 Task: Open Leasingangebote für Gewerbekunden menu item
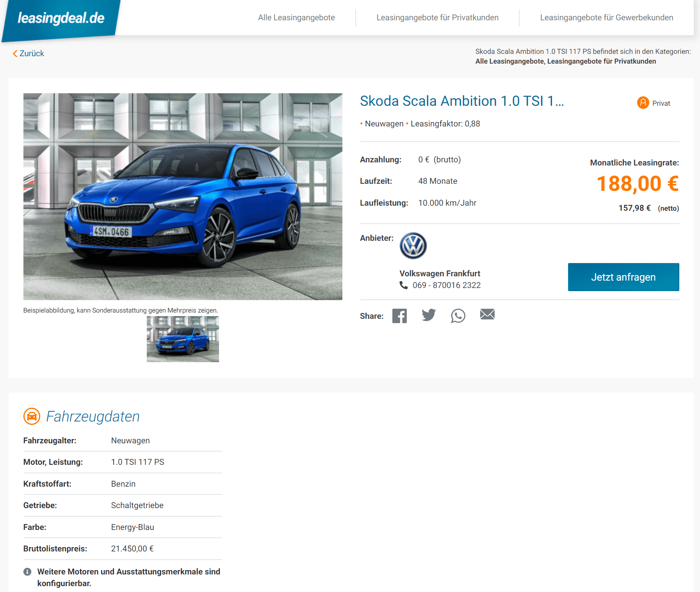point(606,18)
